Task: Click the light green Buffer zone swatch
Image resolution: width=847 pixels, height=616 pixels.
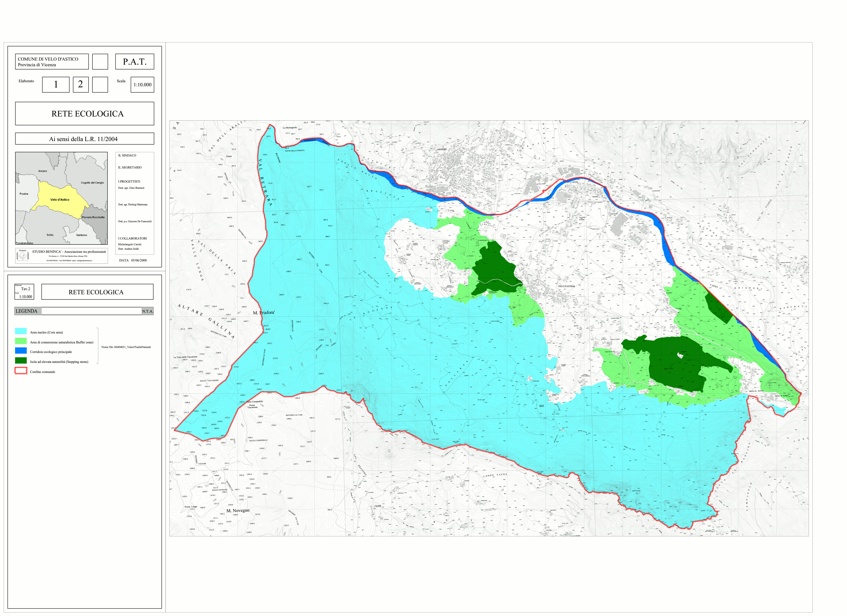Action: pos(21,341)
